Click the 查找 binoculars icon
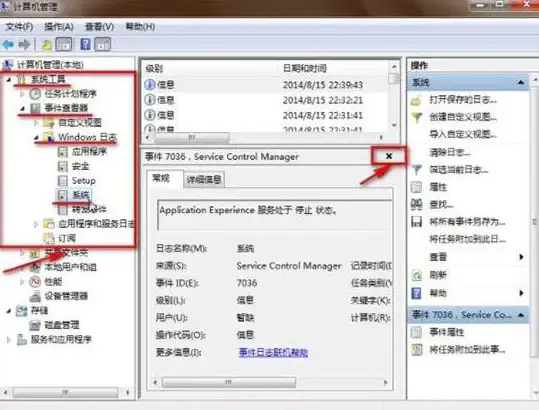The width and height of the screenshot is (539, 410). pos(416,204)
